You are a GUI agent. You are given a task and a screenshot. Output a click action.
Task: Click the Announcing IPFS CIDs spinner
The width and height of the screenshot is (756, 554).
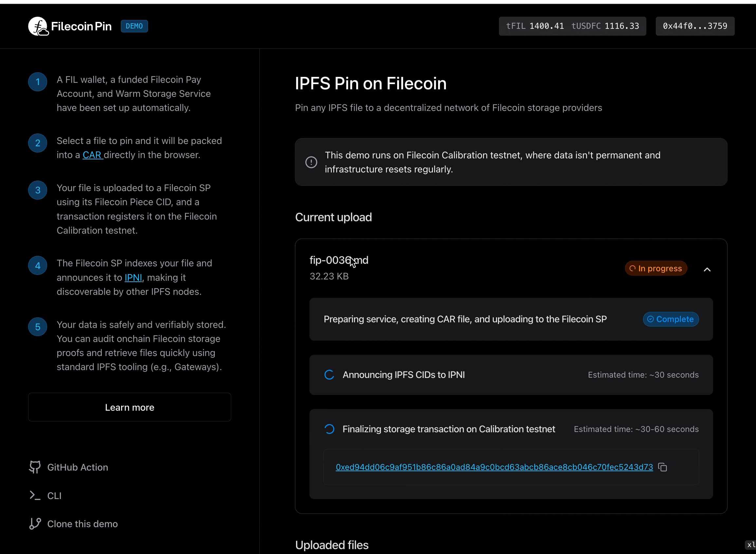[329, 375]
